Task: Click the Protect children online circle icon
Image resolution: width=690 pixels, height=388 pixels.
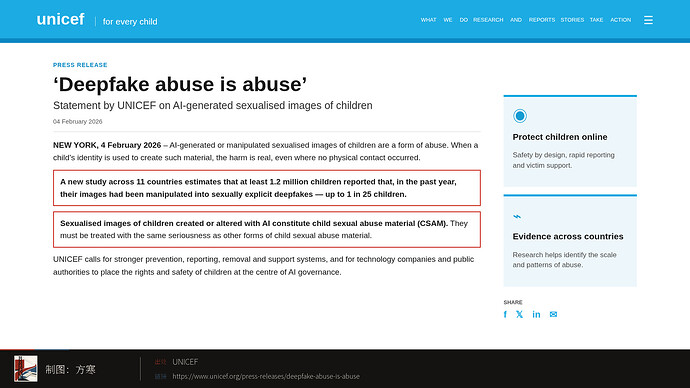Action: tap(520, 116)
